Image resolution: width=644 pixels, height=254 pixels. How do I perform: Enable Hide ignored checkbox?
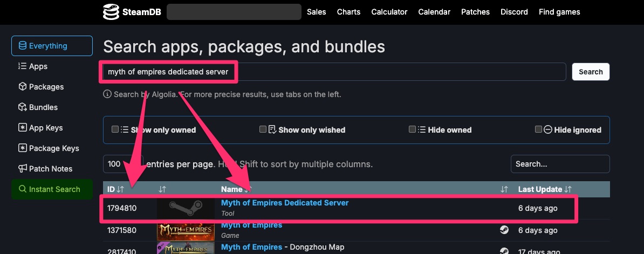(x=538, y=129)
